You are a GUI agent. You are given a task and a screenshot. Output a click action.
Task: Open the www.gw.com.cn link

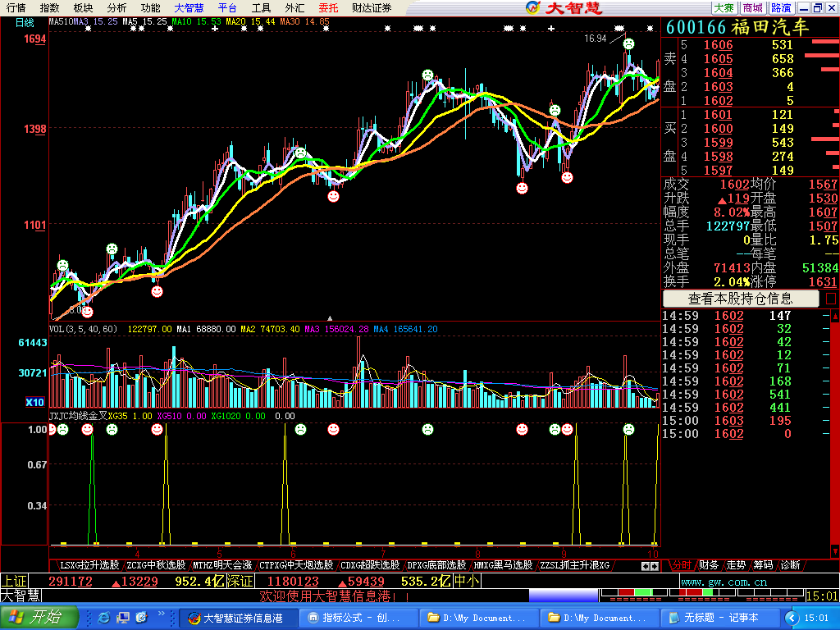tap(724, 582)
